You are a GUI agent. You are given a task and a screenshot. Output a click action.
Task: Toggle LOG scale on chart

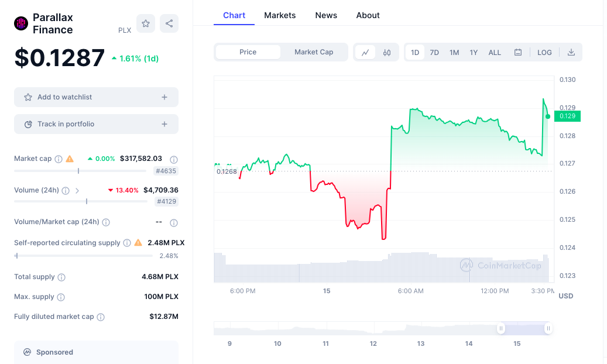(x=544, y=52)
